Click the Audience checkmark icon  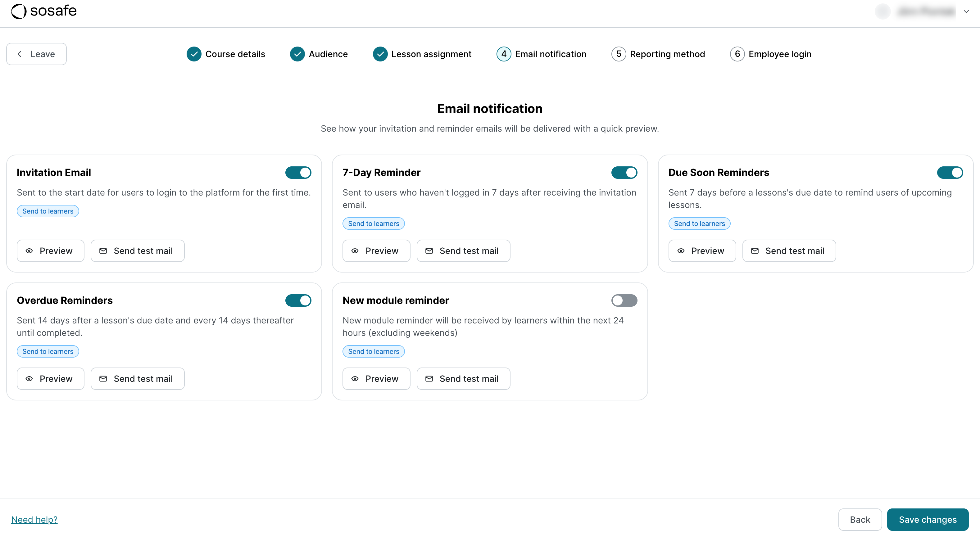(297, 54)
